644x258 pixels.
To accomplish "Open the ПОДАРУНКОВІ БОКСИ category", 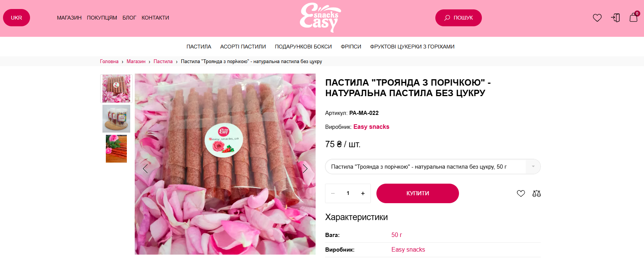I will click(303, 47).
